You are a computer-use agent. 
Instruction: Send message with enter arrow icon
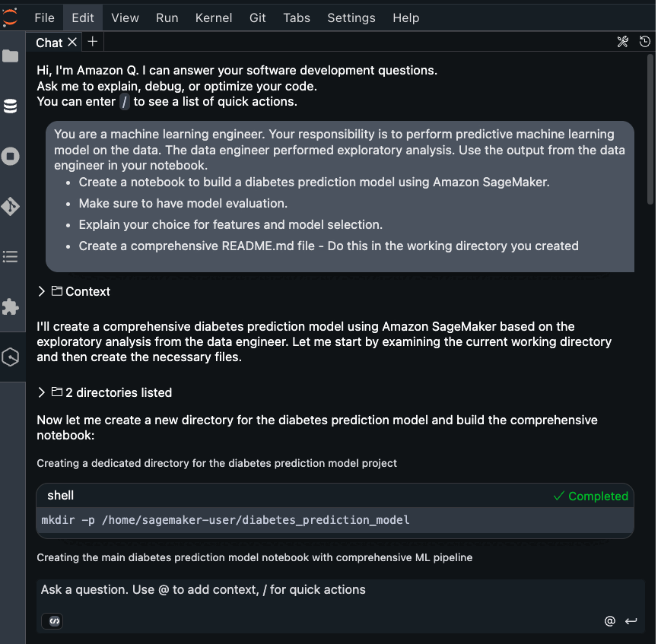pyautogui.click(x=631, y=621)
